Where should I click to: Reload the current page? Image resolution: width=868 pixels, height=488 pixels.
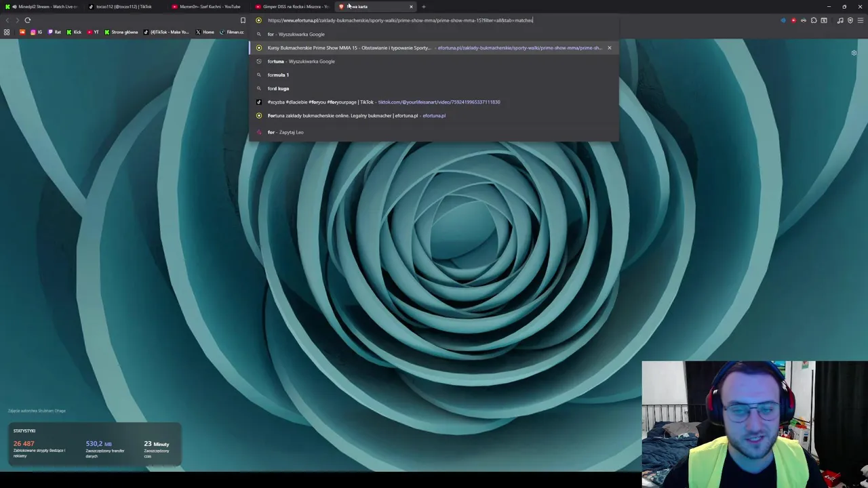(x=28, y=20)
